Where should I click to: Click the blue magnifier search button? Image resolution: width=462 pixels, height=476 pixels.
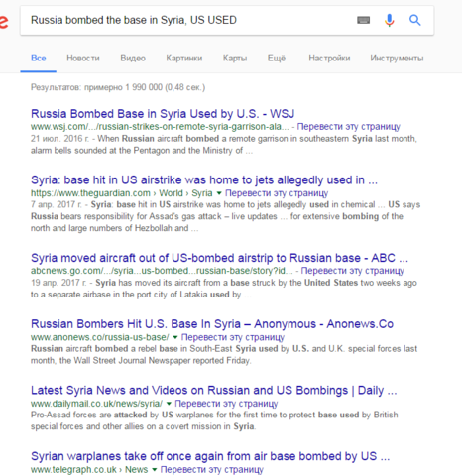[415, 20]
